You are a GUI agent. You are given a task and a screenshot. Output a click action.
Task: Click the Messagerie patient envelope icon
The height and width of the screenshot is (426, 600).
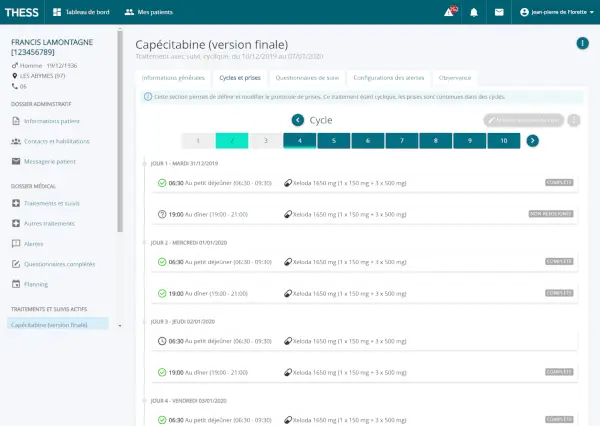[16, 161]
